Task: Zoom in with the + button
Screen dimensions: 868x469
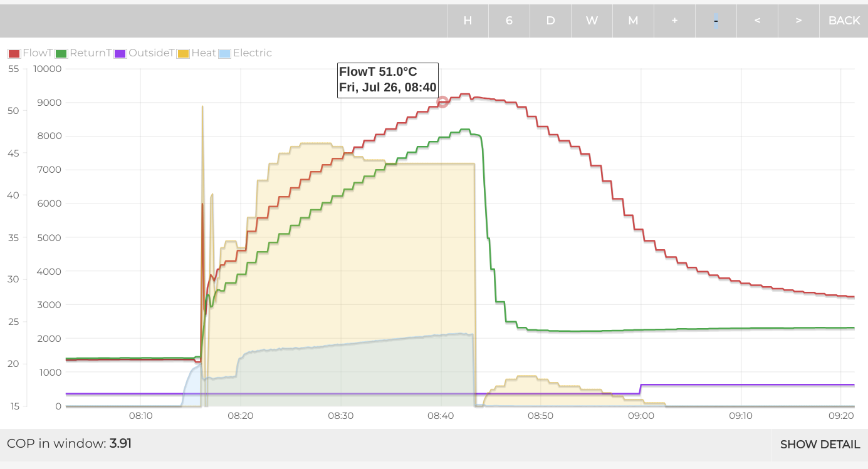Action: (x=674, y=21)
